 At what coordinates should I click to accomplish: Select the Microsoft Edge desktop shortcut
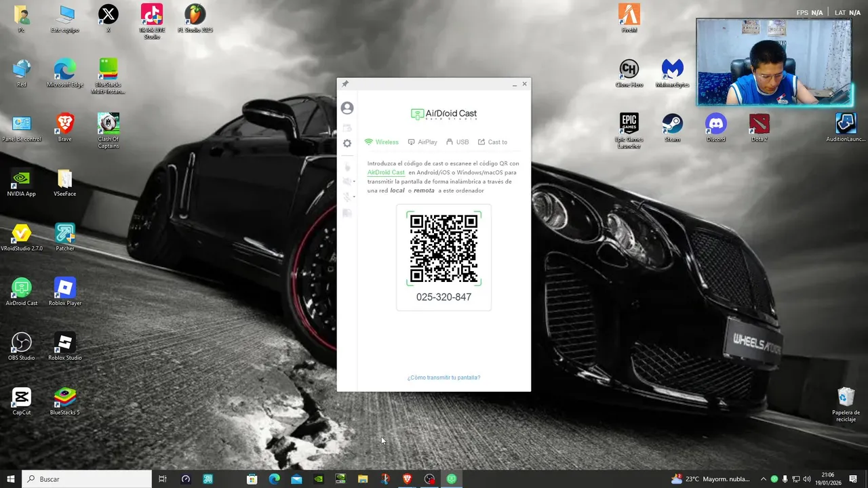tap(65, 73)
